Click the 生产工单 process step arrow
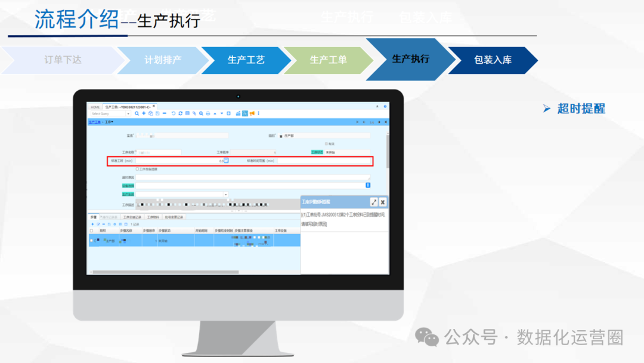Screen dimensions: 644x363 328,60
